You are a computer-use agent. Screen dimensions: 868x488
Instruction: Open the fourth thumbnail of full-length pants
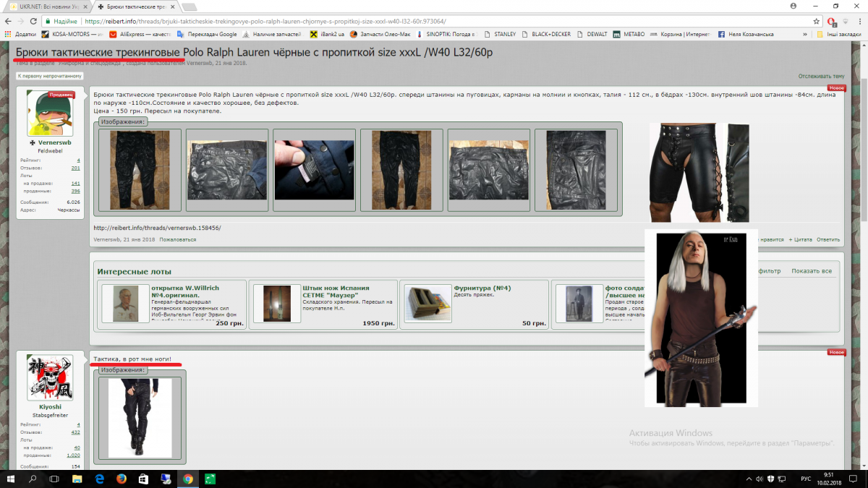click(x=401, y=170)
